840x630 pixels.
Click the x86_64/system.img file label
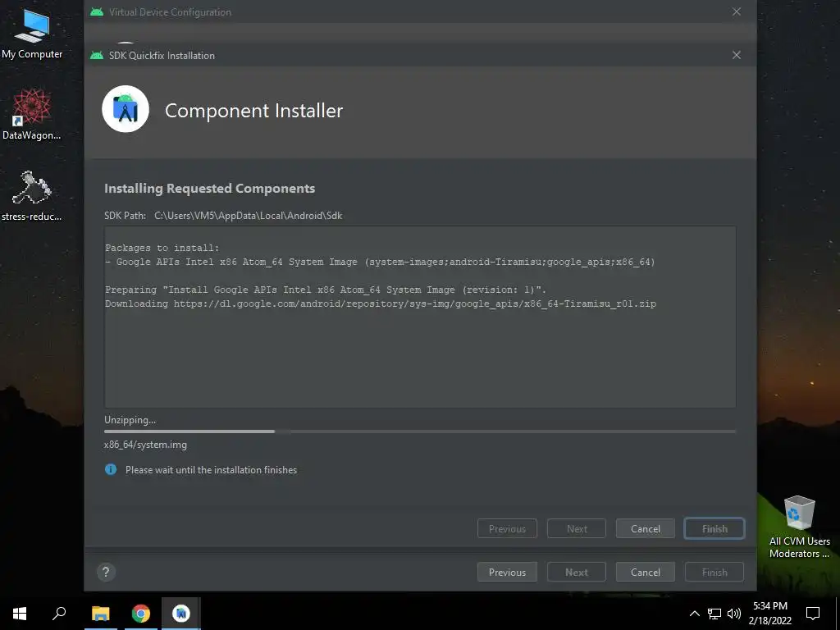coord(146,445)
